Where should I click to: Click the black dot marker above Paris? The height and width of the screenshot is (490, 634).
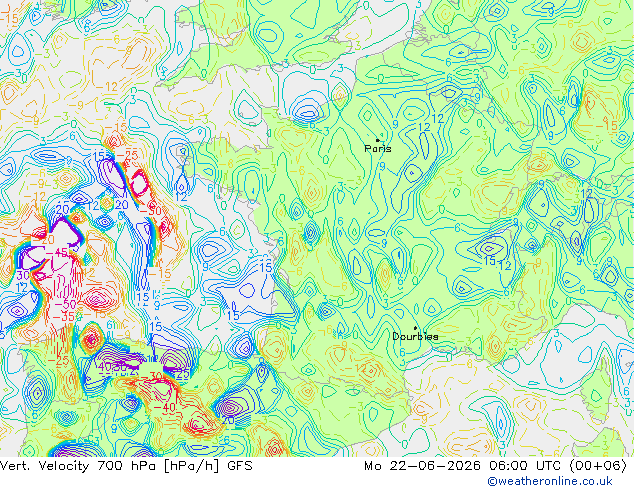(378, 140)
